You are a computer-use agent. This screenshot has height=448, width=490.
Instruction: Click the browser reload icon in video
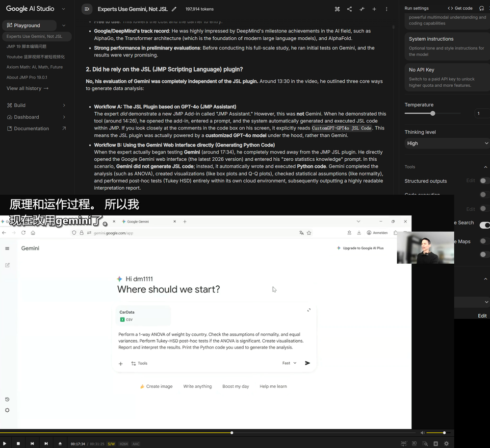[x=24, y=233]
